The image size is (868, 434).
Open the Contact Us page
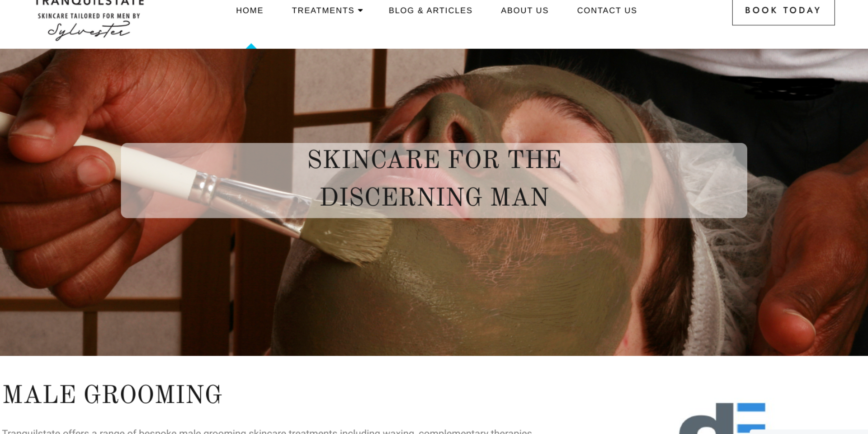607,10
